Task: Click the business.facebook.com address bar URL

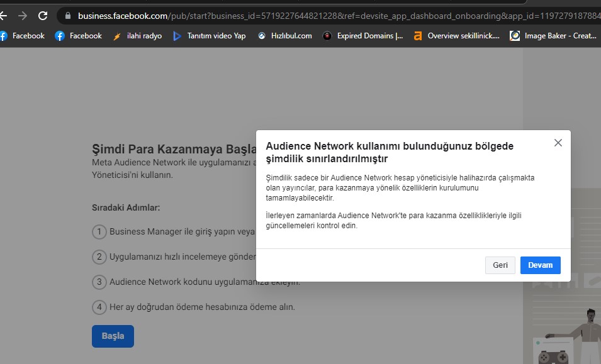Action: click(339, 16)
